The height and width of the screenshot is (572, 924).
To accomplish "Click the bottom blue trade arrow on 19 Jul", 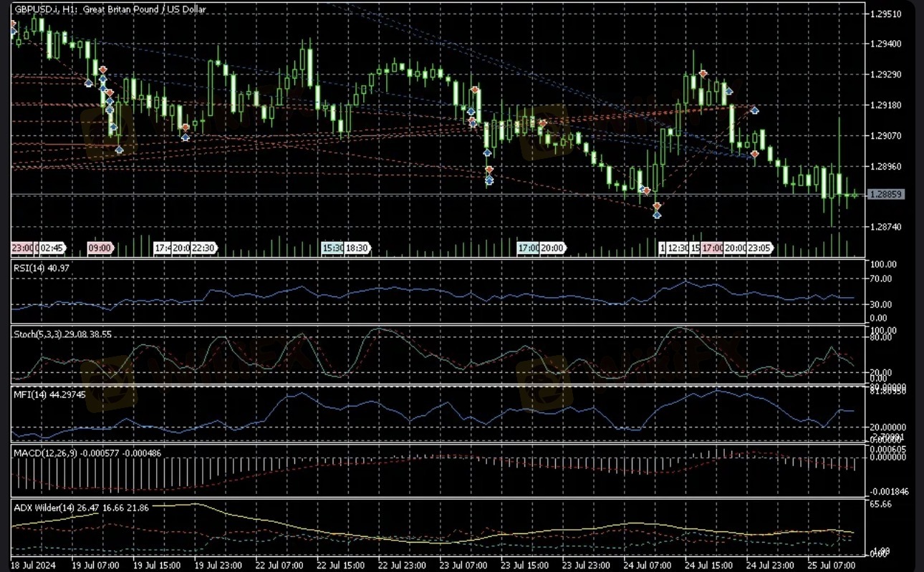I will click(x=119, y=149).
